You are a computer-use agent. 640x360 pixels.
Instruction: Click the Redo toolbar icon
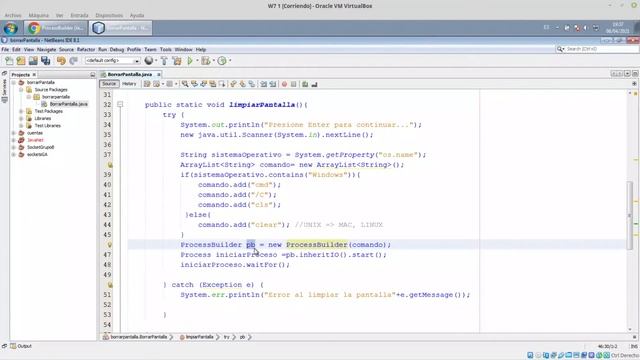pos(73,61)
